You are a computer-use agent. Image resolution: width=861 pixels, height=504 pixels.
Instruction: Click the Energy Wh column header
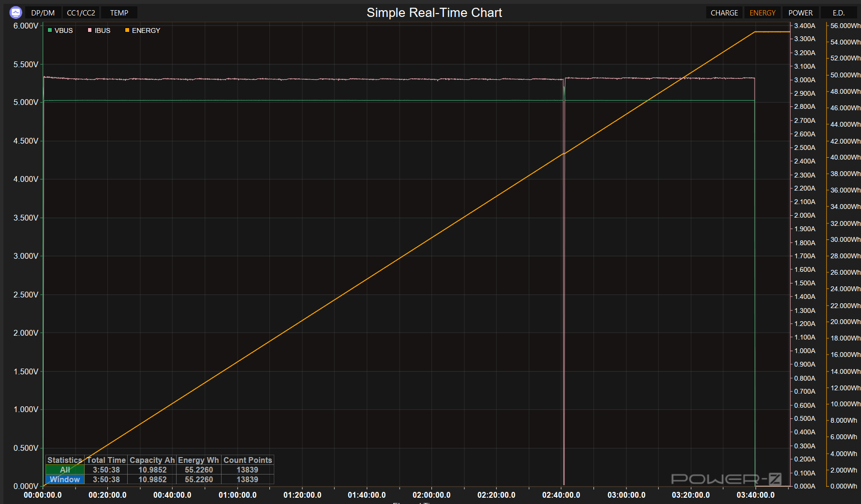198,460
